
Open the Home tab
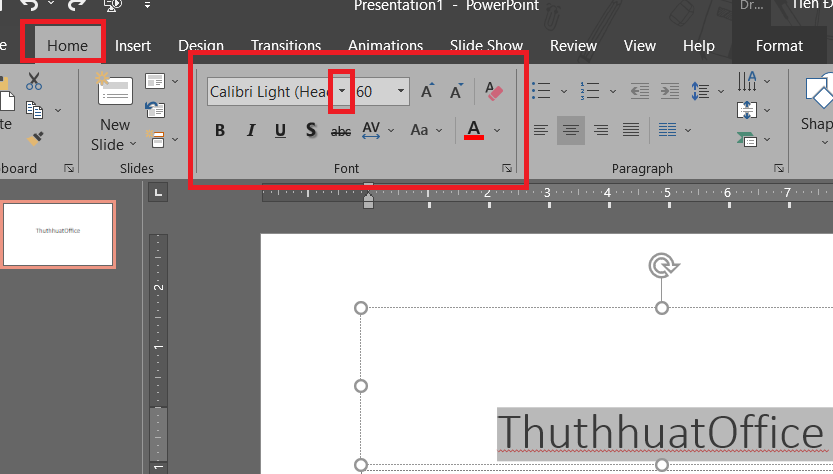pyautogui.click(x=67, y=46)
